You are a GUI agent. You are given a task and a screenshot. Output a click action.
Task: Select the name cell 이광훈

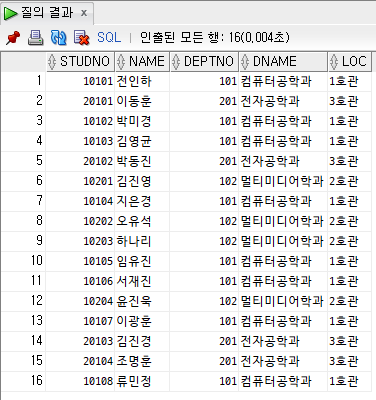tap(142, 321)
